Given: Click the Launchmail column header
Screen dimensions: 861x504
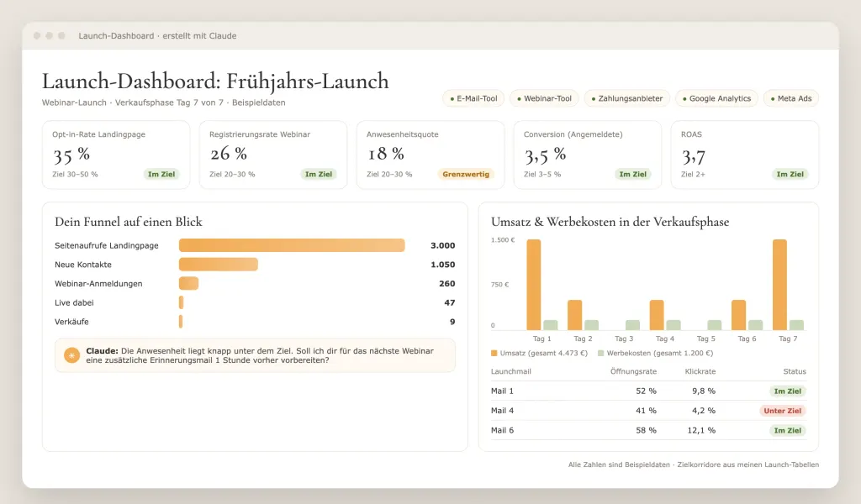Looking at the screenshot, I should tap(510, 371).
